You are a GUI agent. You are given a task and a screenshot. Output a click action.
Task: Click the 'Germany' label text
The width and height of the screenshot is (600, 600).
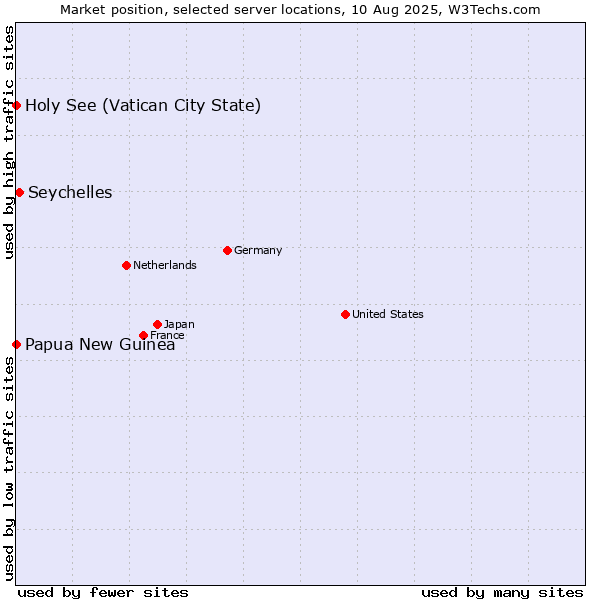tap(258, 250)
